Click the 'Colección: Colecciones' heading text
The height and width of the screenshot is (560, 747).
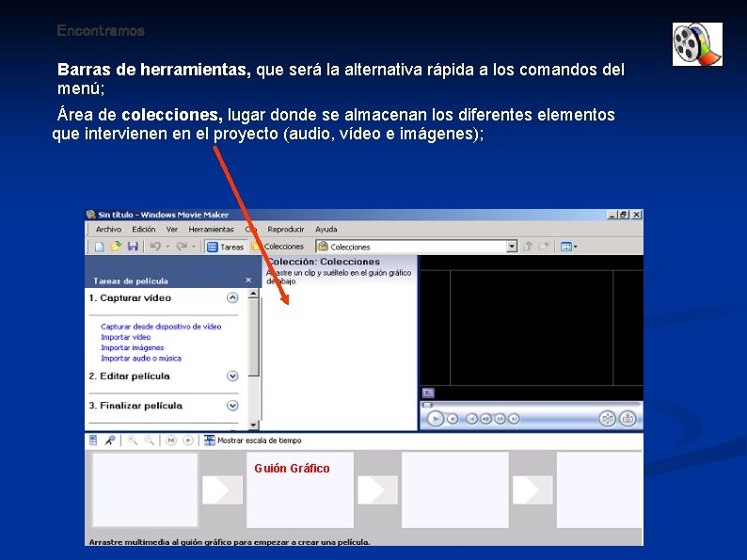[x=324, y=262]
